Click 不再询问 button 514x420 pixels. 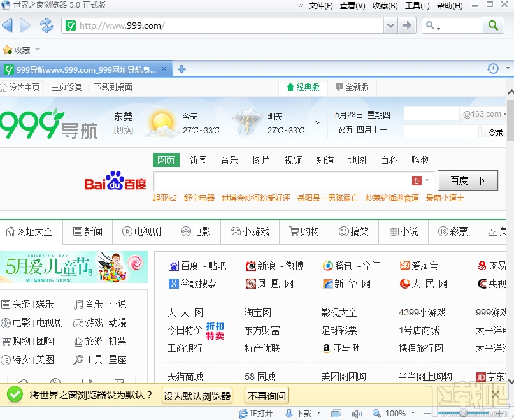(x=266, y=396)
